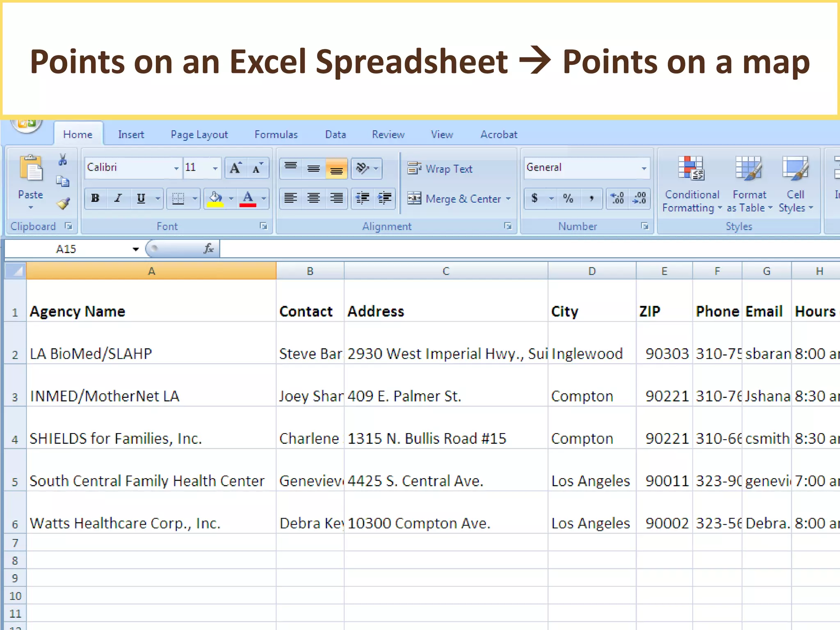This screenshot has height=630, width=840.
Task: Open the Calibri font name dropdown
Action: (x=176, y=168)
